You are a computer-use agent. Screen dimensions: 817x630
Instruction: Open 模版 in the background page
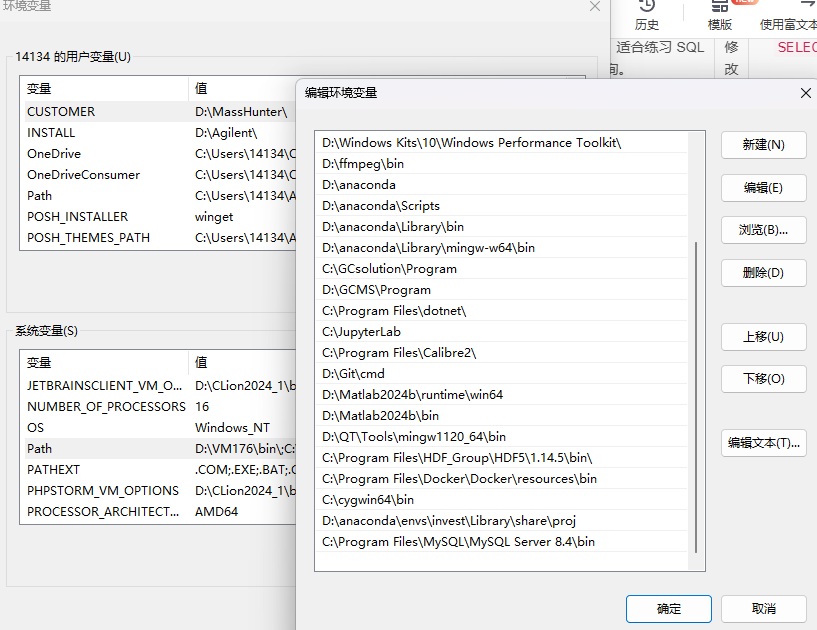point(720,16)
